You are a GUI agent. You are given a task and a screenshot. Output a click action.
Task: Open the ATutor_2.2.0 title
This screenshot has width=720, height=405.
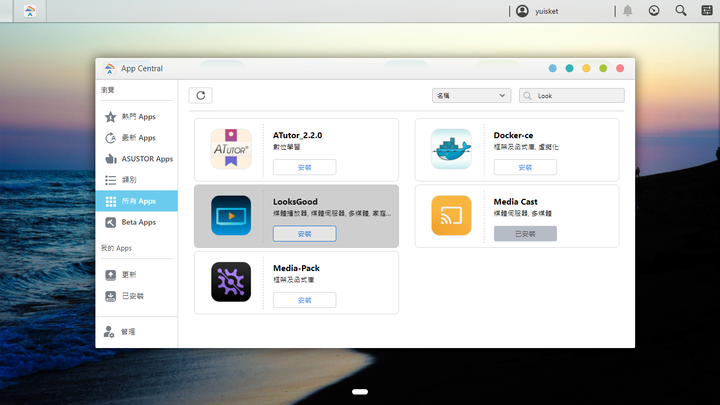pyautogui.click(x=298, y=135)
